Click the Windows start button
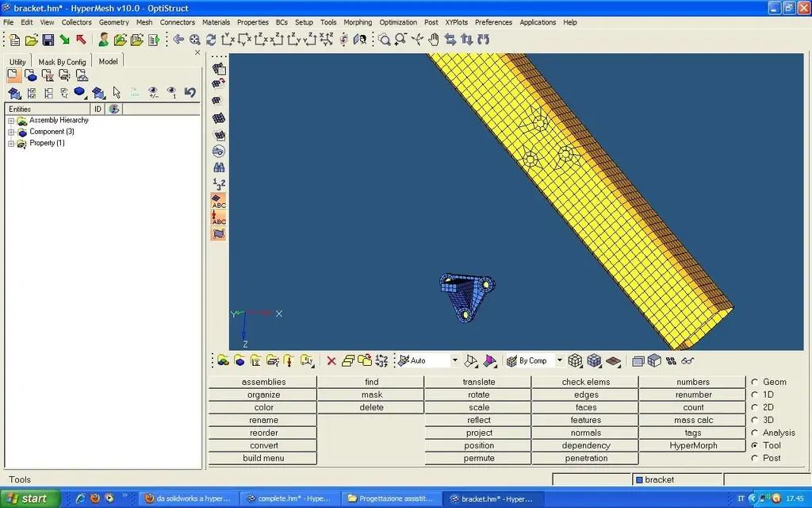Viewport: 812px width, 508px height. click(x=30, y=498)
